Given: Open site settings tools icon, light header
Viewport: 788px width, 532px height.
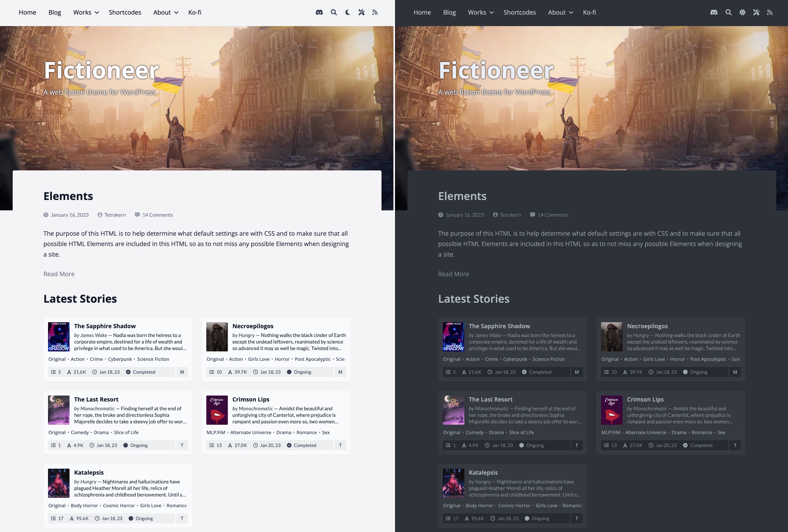Looking at the screenshot, I should tap(362, 12).
